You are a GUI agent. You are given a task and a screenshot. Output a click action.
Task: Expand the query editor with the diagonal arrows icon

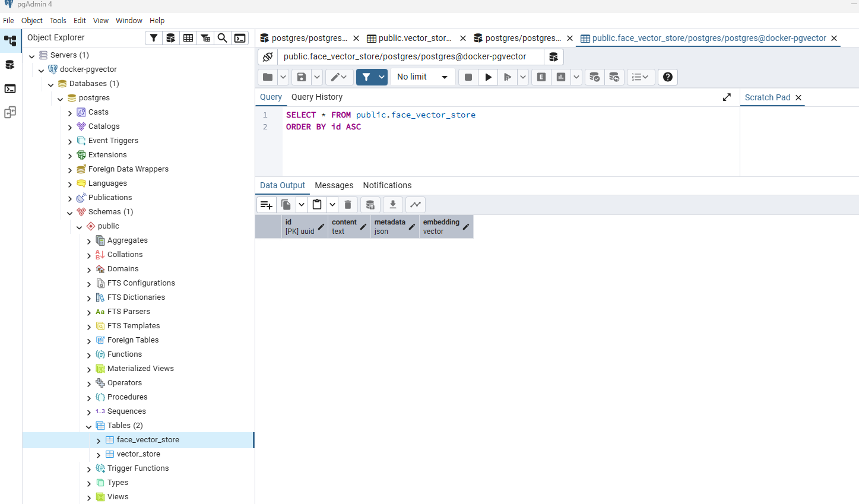point(727,97)
